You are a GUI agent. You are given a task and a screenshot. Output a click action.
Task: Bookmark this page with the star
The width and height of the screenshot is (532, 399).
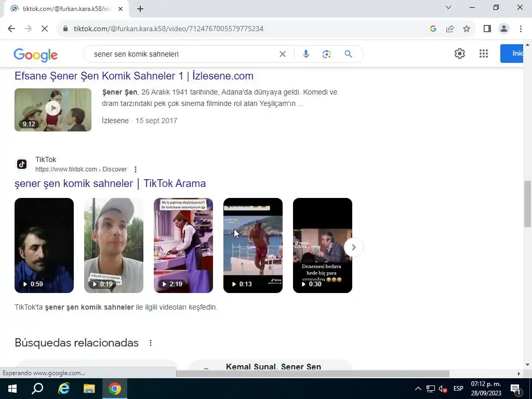pos(467,29)
